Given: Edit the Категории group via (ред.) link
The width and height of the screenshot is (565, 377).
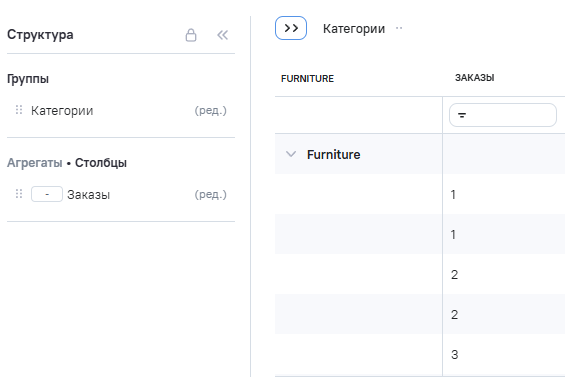Looking at the screenshot, I should click(210, 110).
